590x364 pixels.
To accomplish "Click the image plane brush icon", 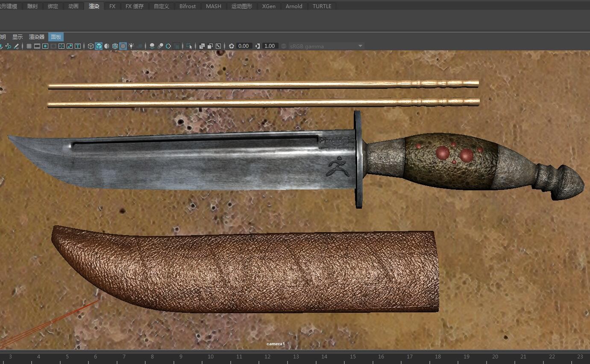I will click(16, 46).
